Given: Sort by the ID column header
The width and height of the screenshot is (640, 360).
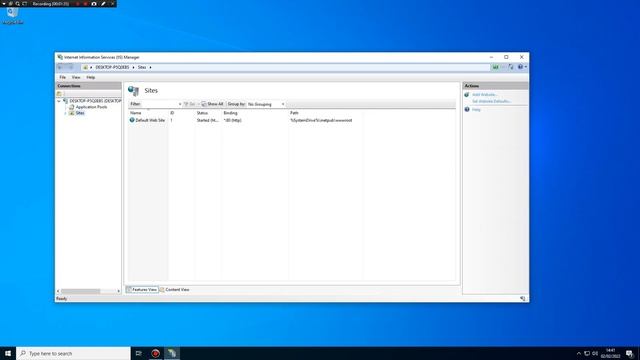Looking at the screenshot, I should pyautogui.click(x=172, y=113).
